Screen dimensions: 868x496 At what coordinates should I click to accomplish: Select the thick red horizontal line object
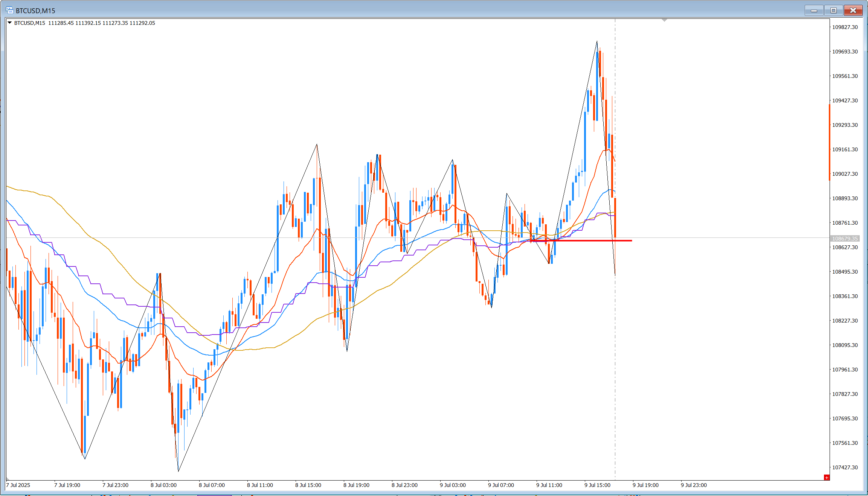click(x=581, y=240)
